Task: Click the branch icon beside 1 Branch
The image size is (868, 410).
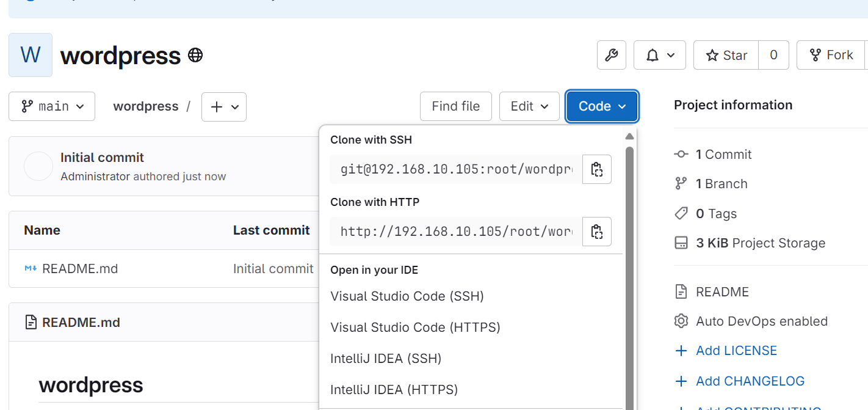Action: point(681,183)
